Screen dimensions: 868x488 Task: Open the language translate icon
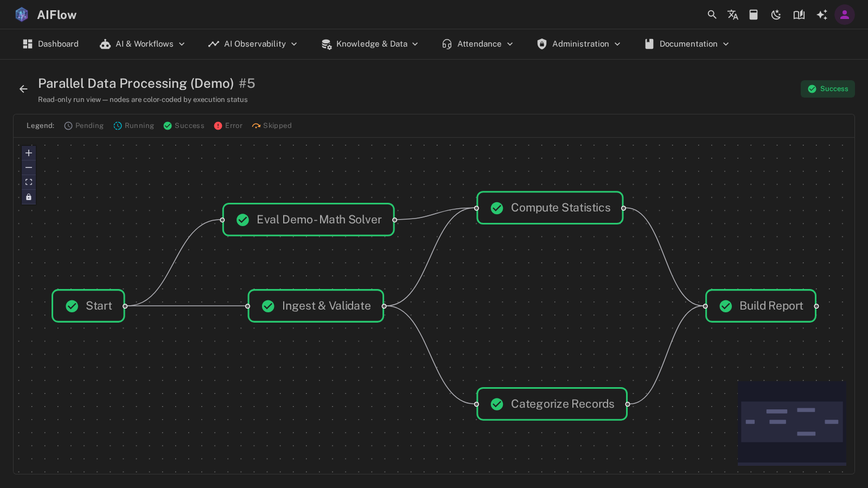[733, 15]
